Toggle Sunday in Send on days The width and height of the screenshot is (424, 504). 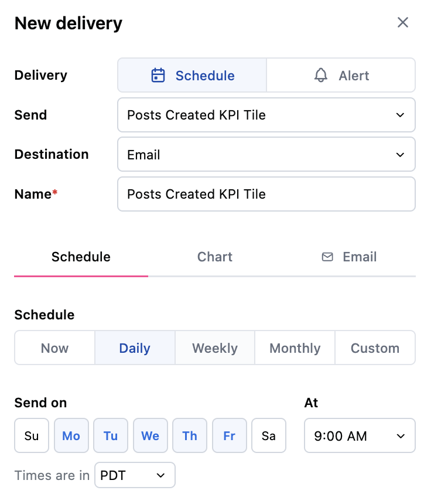32,435
